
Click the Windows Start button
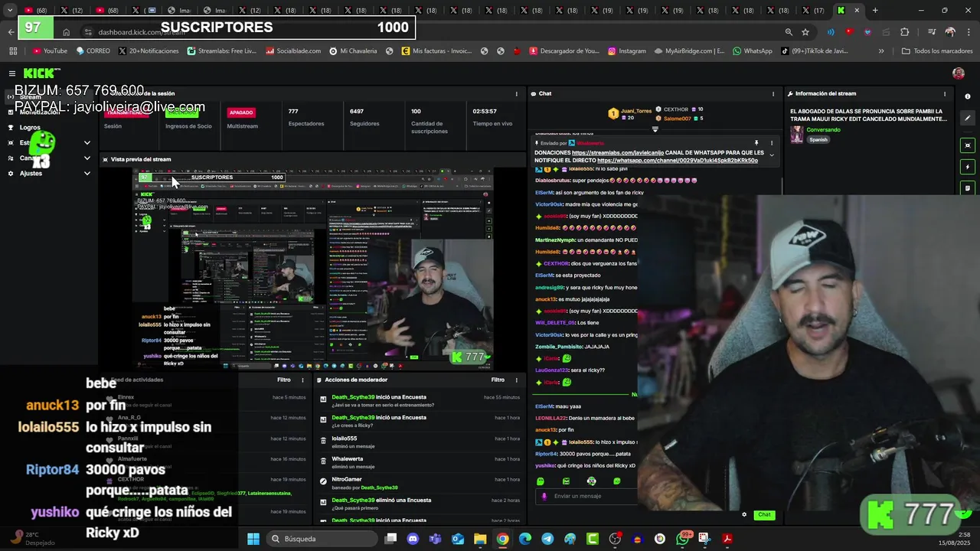click(x=253, y=539)
